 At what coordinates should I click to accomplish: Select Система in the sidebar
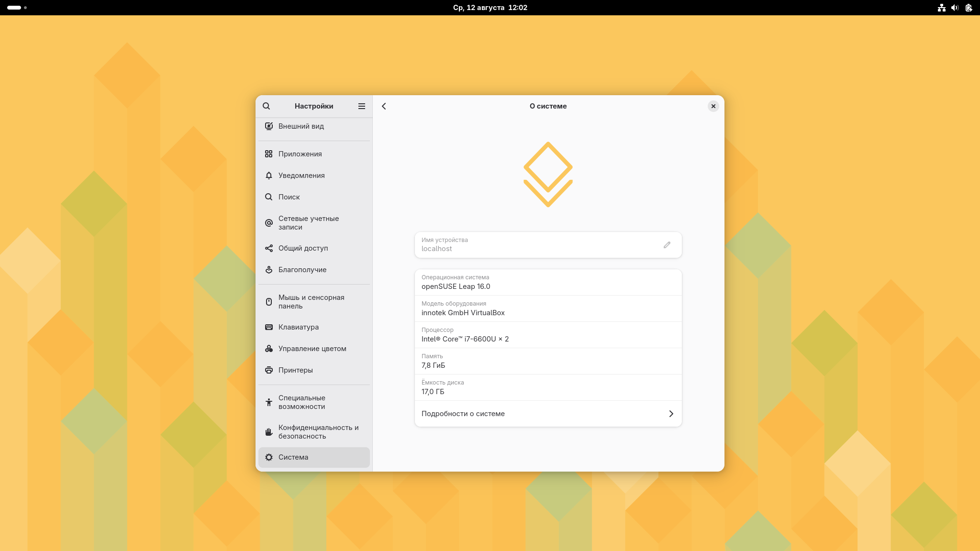point(314,457)
